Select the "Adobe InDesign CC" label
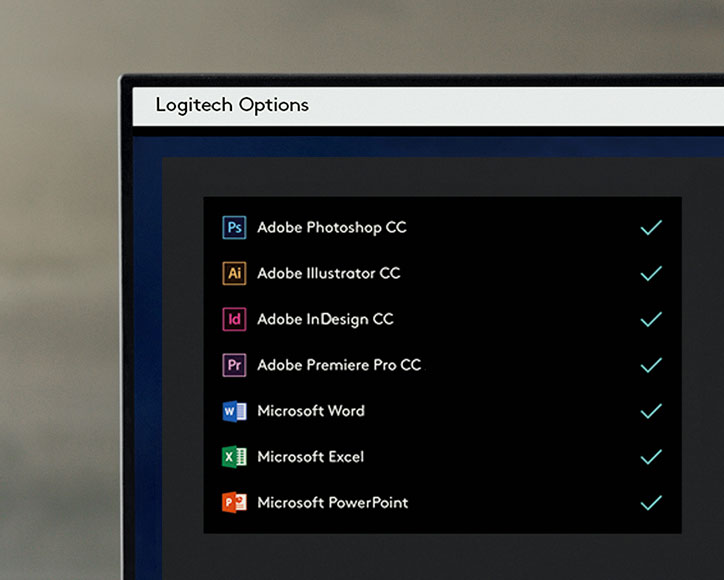Viewport: 724px width, 580px height. tap(325, 320)
